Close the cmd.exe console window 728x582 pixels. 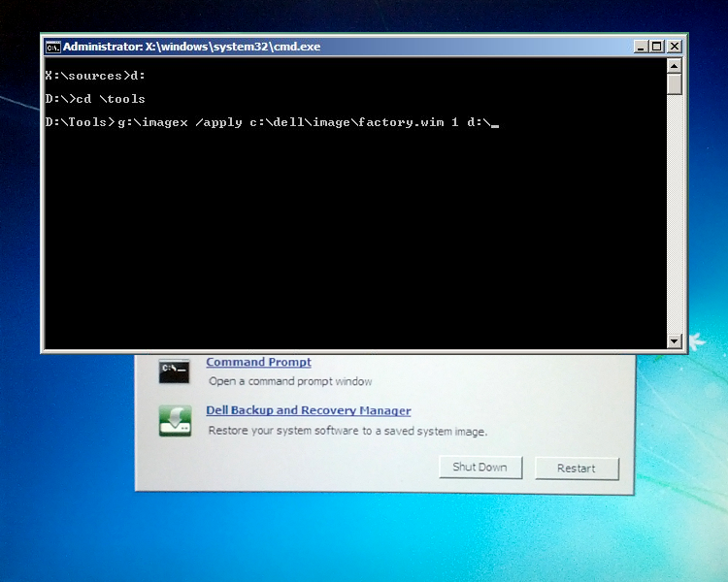674,47
